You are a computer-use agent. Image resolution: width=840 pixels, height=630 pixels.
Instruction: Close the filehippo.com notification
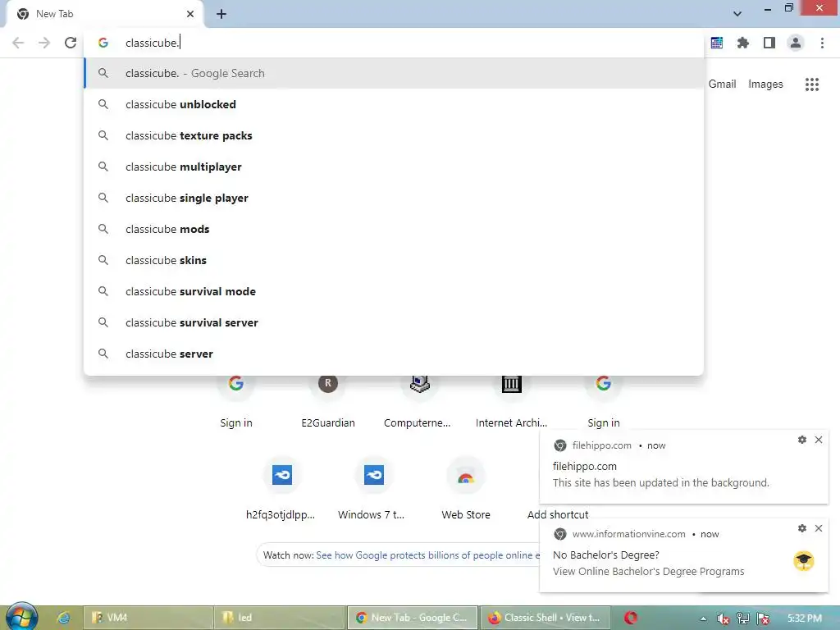(819, 440)
